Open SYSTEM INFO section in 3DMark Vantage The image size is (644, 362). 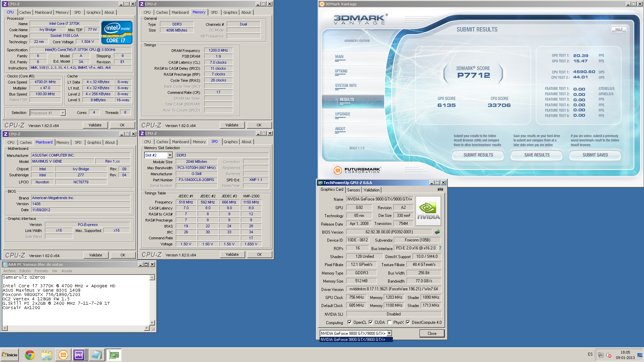pos(346,86)
